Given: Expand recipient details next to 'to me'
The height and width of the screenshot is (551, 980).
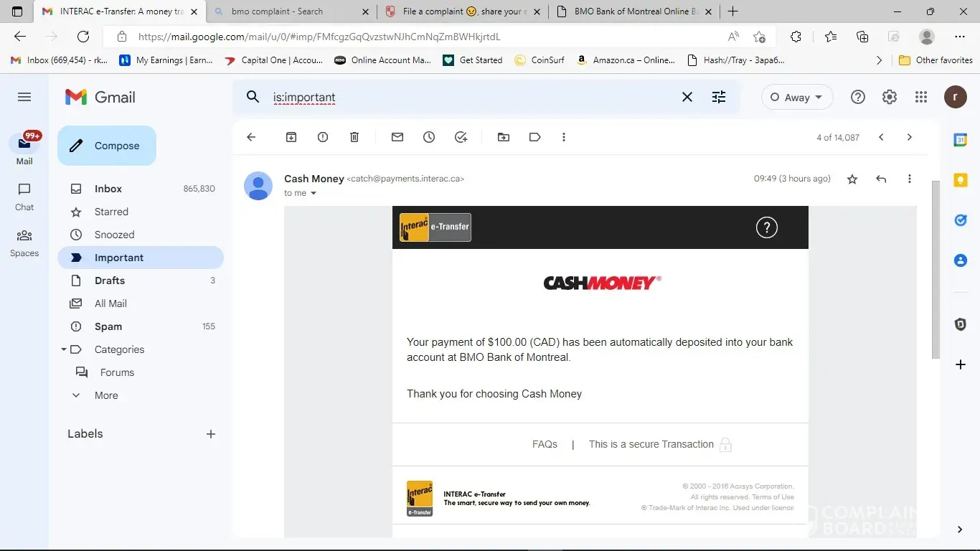Looking at the screenshot, I should pos(314,193).
